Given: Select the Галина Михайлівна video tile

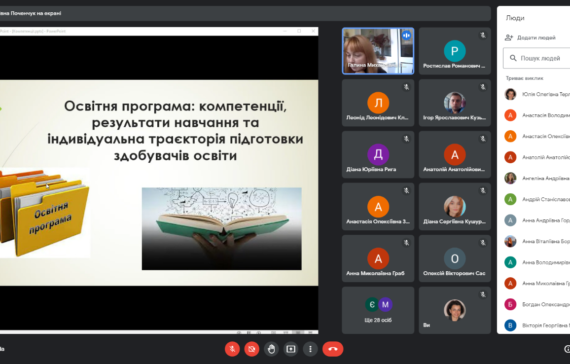Looking at the screenshot, I should 378,51.
